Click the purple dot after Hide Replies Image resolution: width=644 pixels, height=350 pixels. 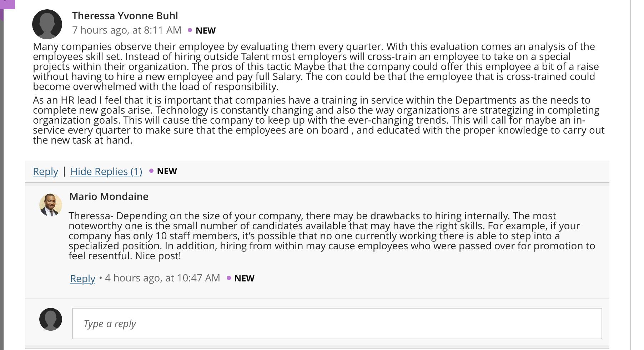tap(151, 171)
